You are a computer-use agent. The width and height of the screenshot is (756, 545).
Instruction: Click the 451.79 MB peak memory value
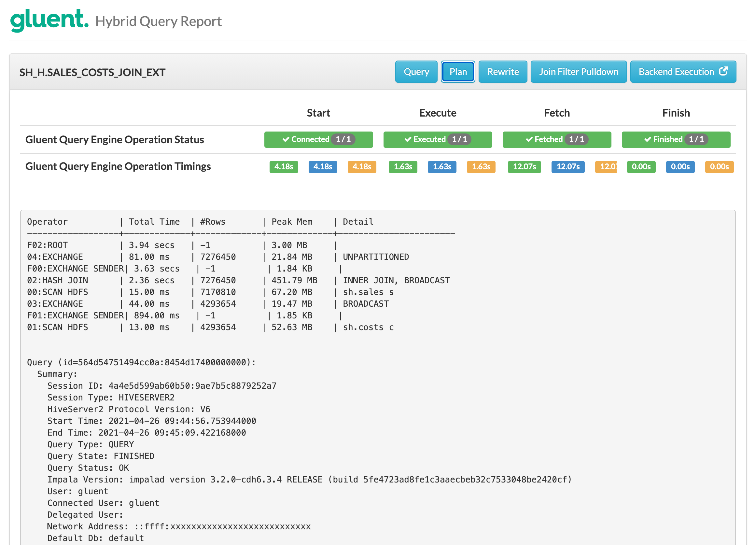[x=294, y=280]
